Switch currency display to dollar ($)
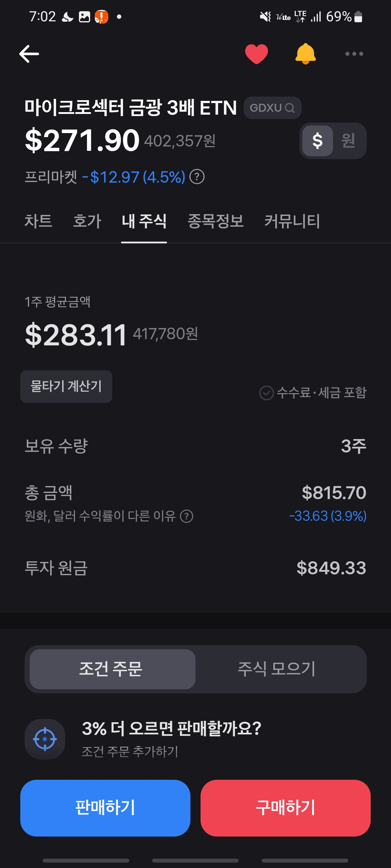 (318, 141)
